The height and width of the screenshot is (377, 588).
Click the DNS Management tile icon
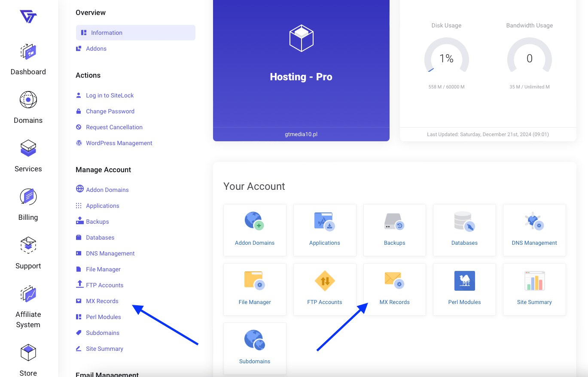click(534, 221)
